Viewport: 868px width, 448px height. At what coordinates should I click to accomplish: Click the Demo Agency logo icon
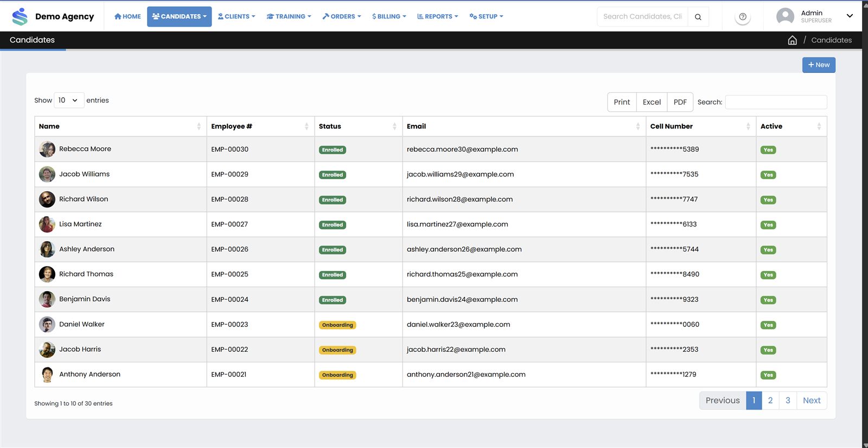tap(20, 16)
